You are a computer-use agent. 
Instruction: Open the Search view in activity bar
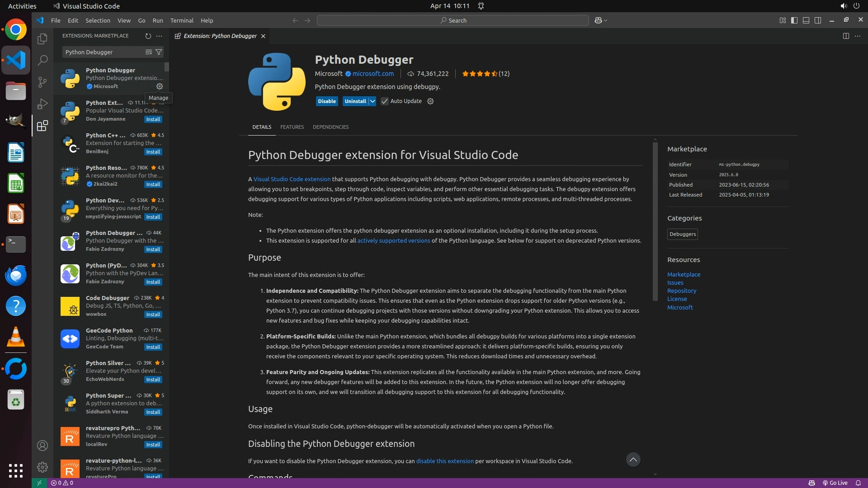42,60
